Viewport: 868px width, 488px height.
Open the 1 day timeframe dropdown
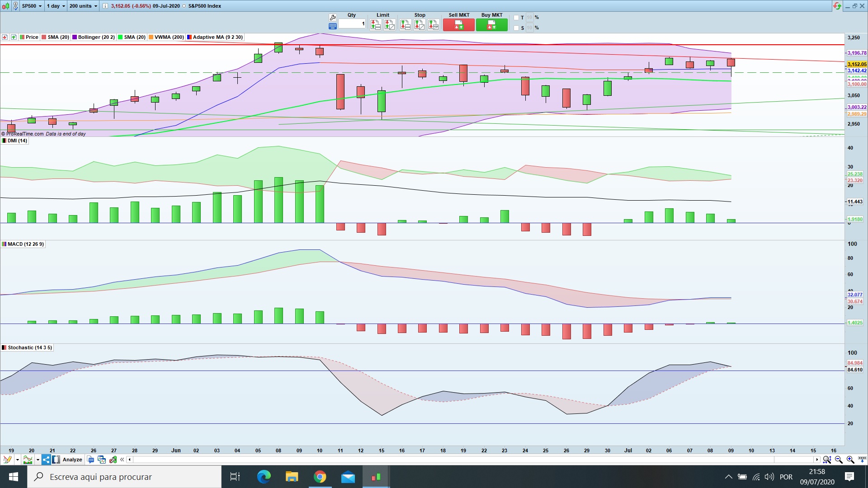[56, 6]
